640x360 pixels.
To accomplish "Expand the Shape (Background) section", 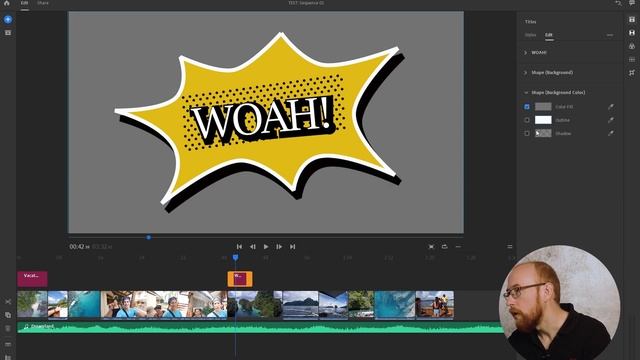I will click(526, 73).
